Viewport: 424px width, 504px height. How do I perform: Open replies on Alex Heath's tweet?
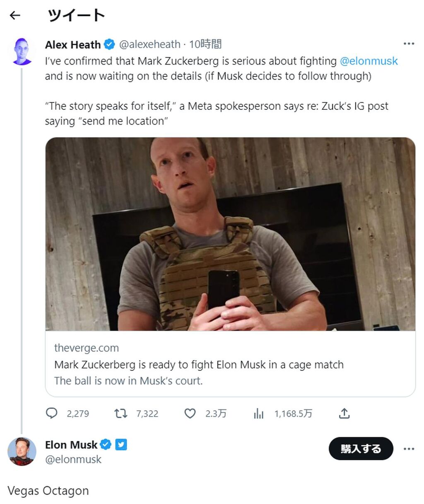(x=52, y=413)
